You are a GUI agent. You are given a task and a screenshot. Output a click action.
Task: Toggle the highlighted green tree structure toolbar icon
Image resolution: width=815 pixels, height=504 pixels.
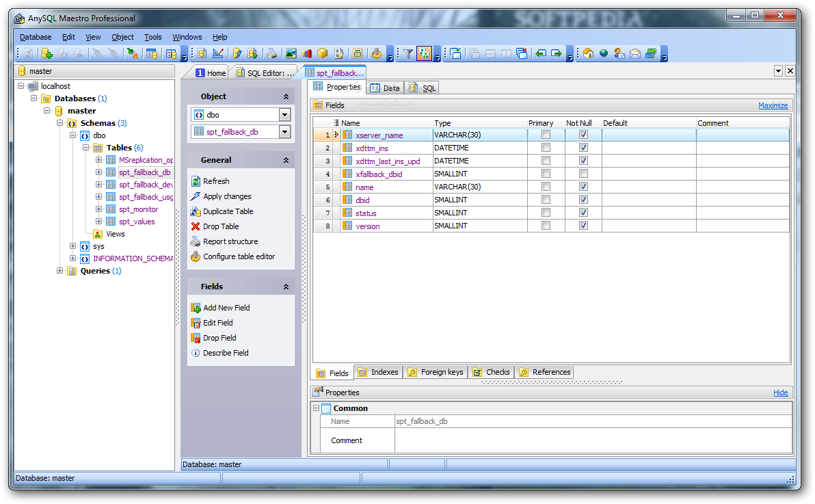coord(424,53)
